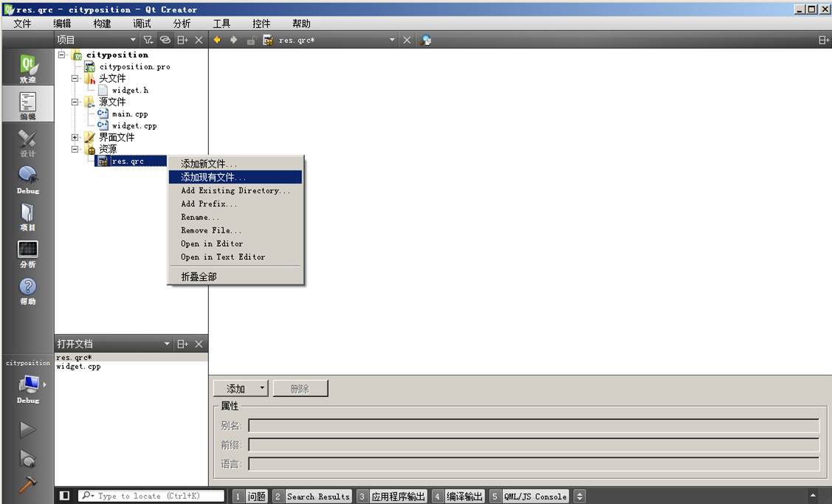Open the 问题 output pane
The width and height of the screenshot is (832, 504).
[x=250, y=496]
